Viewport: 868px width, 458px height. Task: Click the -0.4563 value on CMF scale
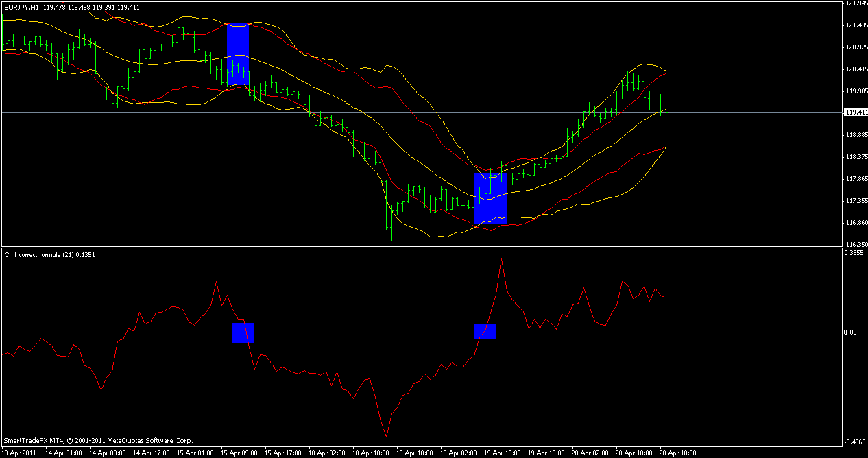pyautogui.click(x=854, y=442)
